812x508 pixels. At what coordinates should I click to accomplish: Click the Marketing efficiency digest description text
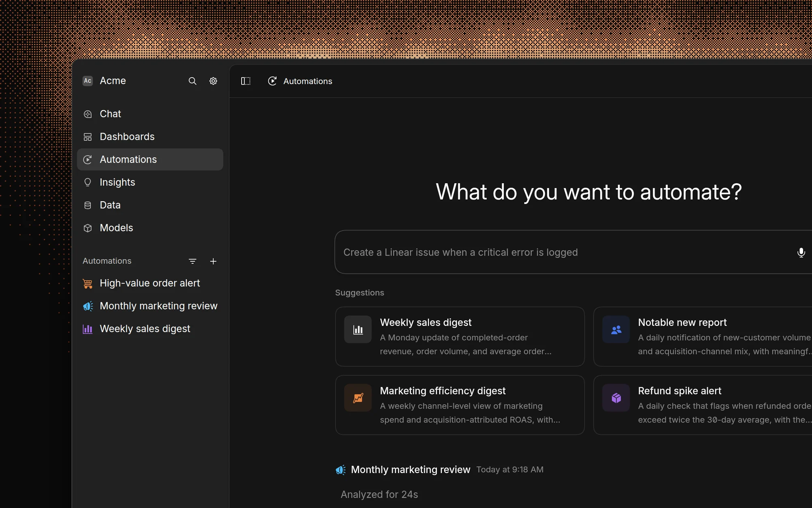click(x=470, y=413)
